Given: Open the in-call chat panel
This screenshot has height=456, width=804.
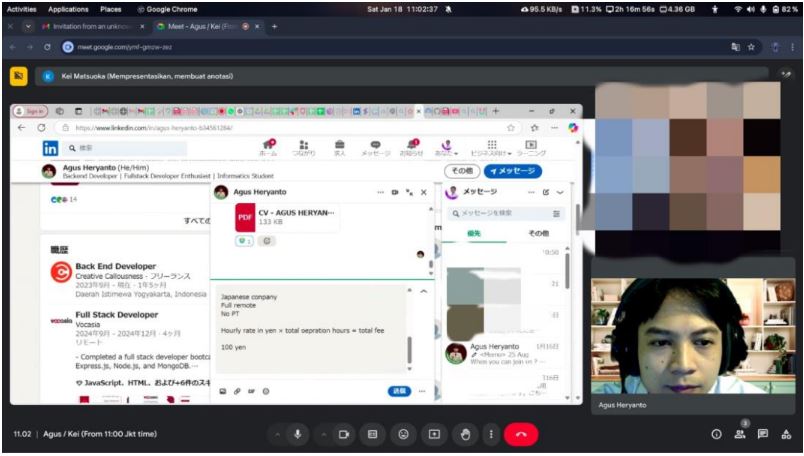Looking at the screenshot, I should [x=763, y=434].
